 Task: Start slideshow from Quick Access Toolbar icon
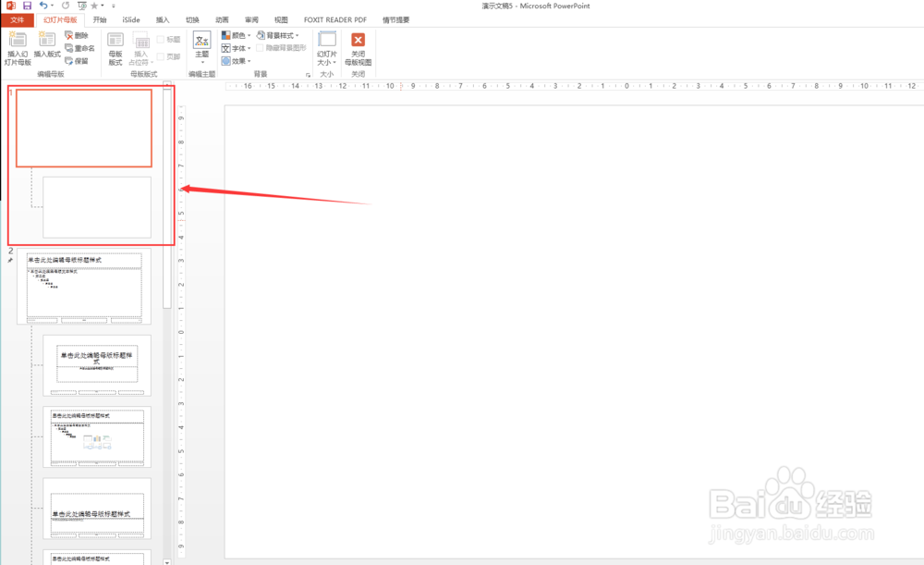click(81, 6)
